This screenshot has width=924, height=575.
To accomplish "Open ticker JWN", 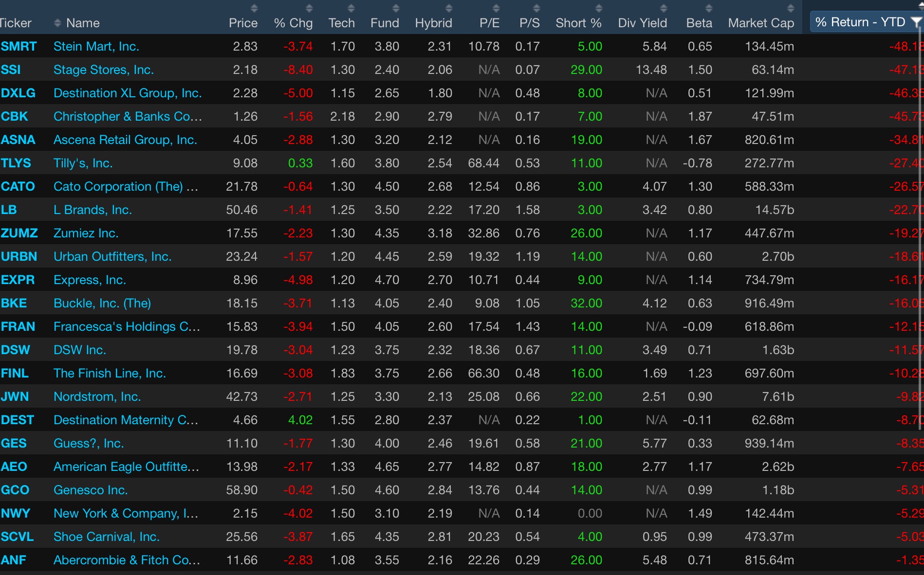I will coord(15,396).
